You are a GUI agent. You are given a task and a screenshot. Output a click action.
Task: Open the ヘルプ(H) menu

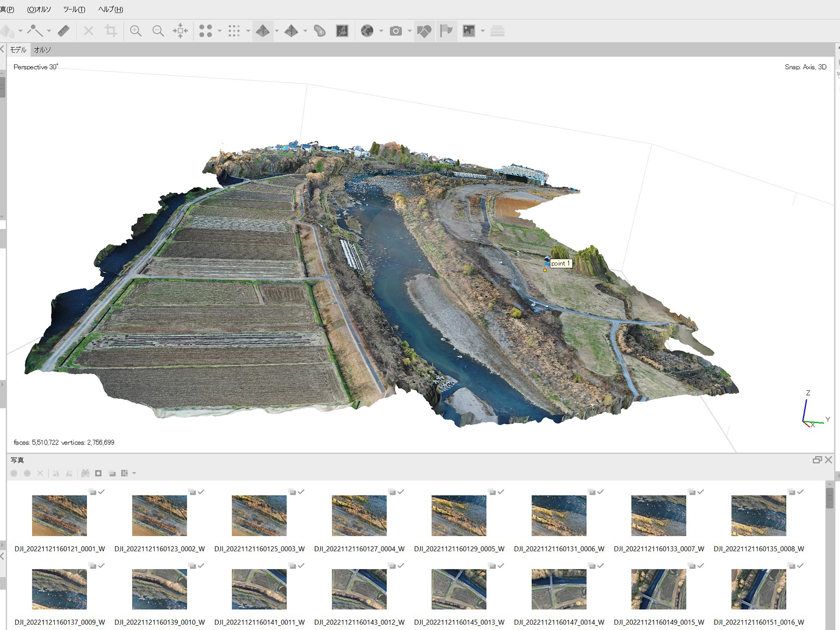pos(110,9)
